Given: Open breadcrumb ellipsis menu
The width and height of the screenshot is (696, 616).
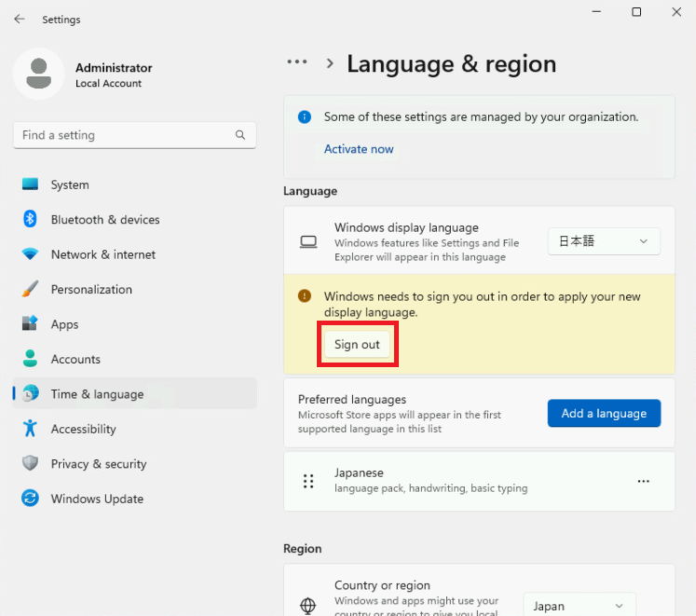Looking at the screenshot, I should 297,62.
